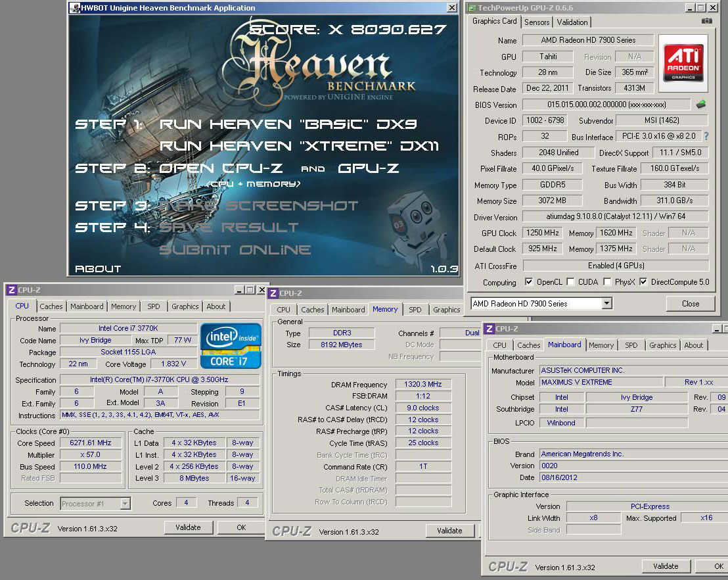The image size is (728, 580).
Task: Switch to the Sensors tab in GPU-Z
Action: pos(537,22)
